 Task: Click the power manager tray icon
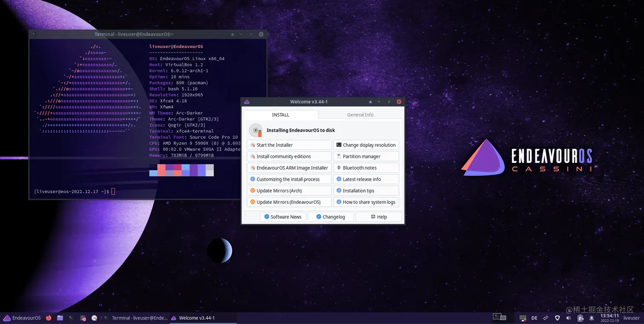tap(580, 318)
